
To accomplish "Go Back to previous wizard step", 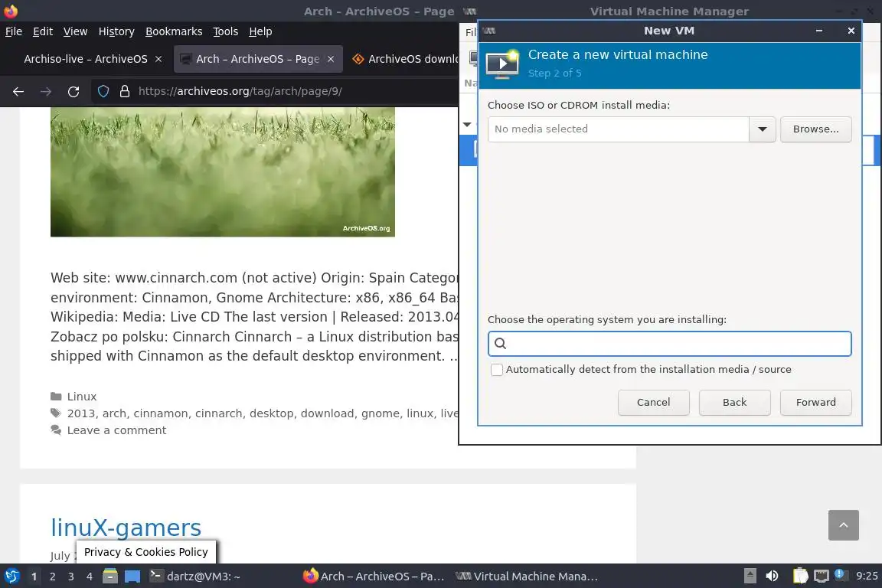I will pyautogui.click(x=734, y=402).
